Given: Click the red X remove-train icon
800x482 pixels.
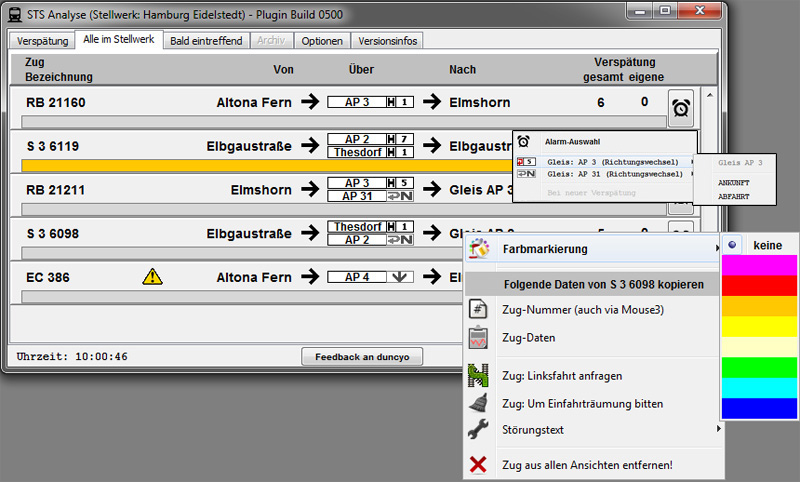Looking at the screenshot, I should point(479,464).
